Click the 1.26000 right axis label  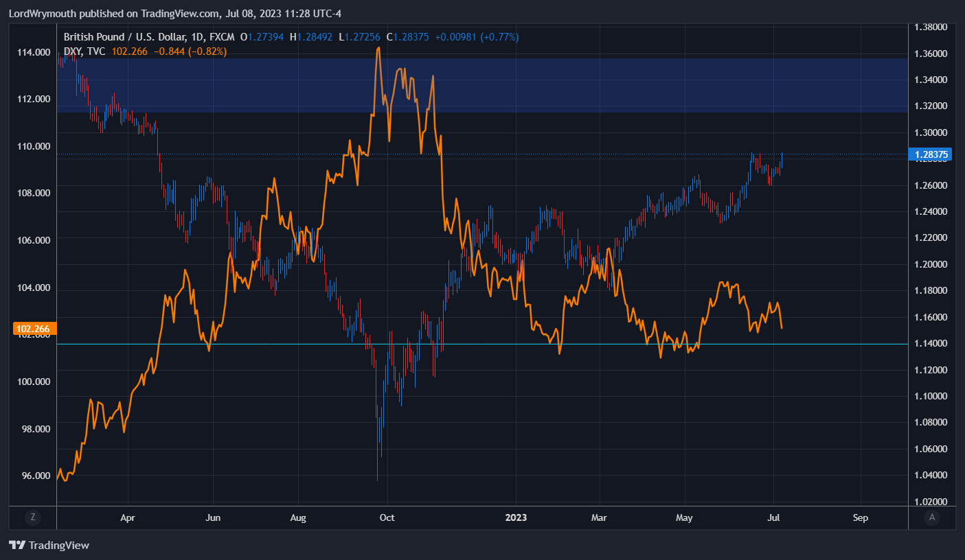point(931,185)
